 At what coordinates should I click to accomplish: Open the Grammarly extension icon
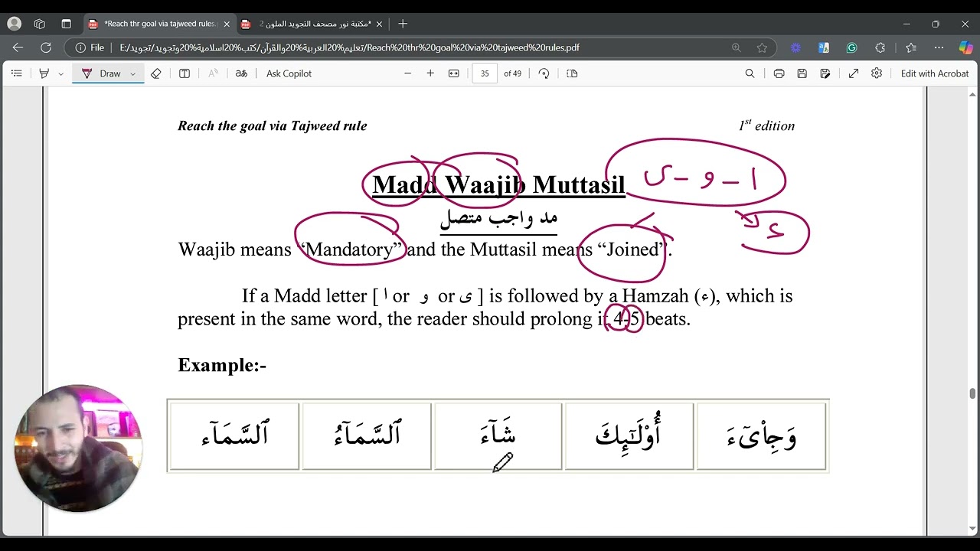coord(851,47)
